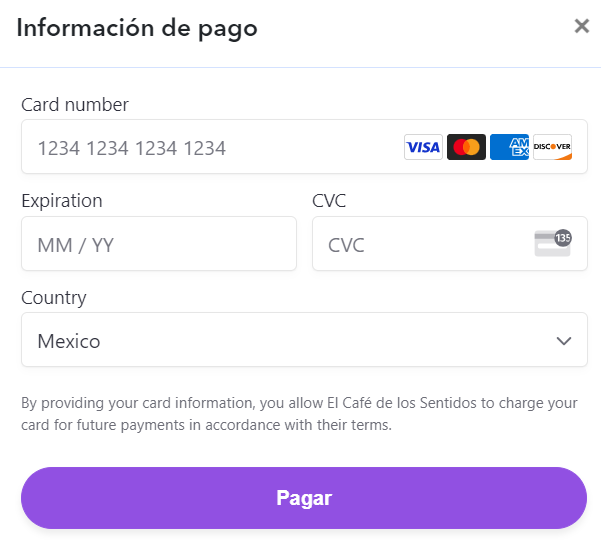Expand Country list using chevron arrow

coord(564,341)
